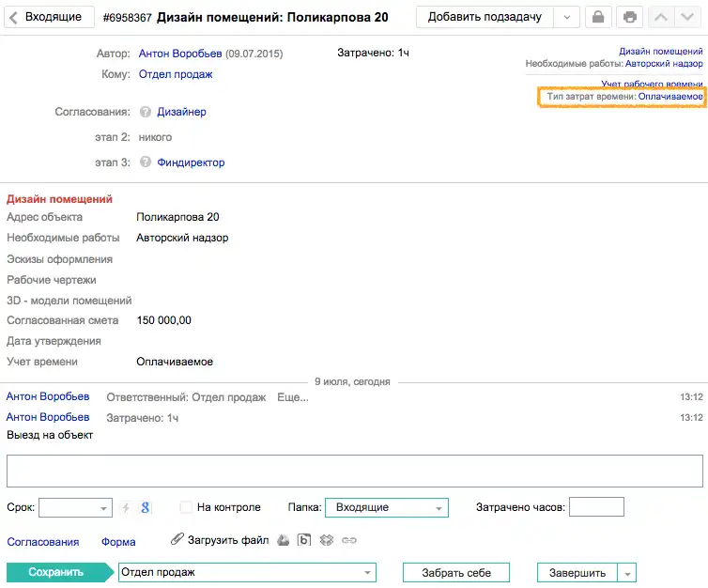Click Дизайн помещений red form heading

(59, 199)
